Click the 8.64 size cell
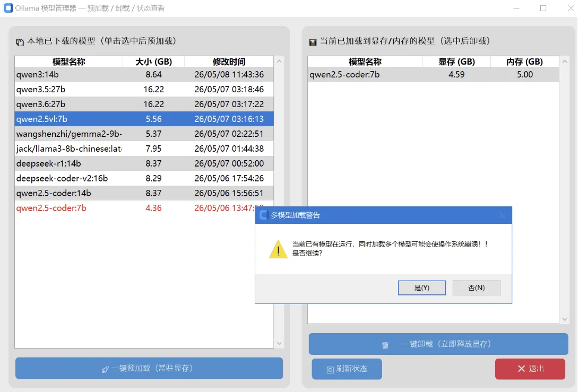 (x=153, y=75)
